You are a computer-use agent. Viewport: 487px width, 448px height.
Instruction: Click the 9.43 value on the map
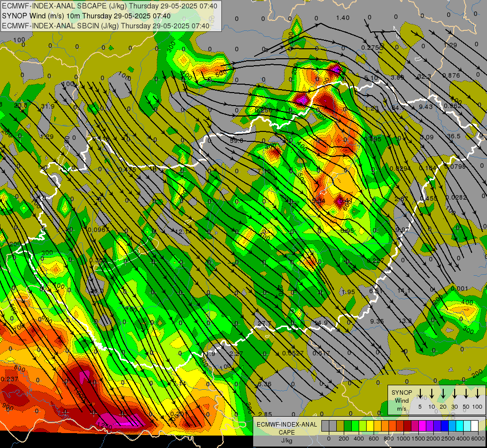[425, 107]
